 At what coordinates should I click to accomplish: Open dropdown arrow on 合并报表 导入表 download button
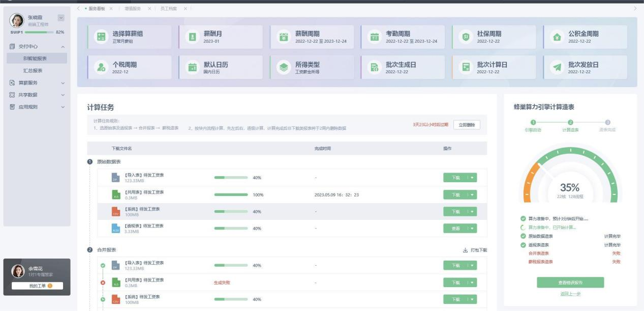(x=472, y=265)
